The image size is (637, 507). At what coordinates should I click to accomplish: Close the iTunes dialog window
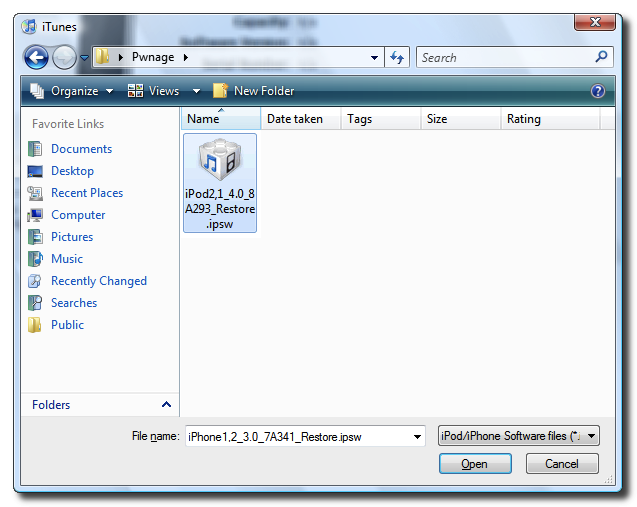pos(594,22)
